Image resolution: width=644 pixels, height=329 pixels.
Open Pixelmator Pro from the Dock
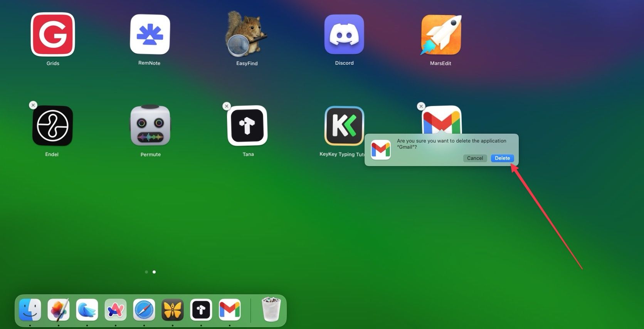[59, 310]
